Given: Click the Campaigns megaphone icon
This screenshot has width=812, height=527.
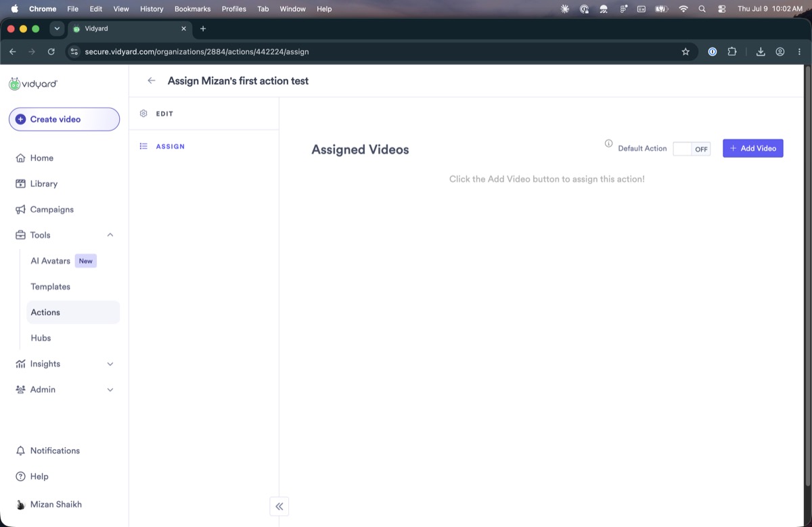Looking at the screenshot, I should (20, 209).
